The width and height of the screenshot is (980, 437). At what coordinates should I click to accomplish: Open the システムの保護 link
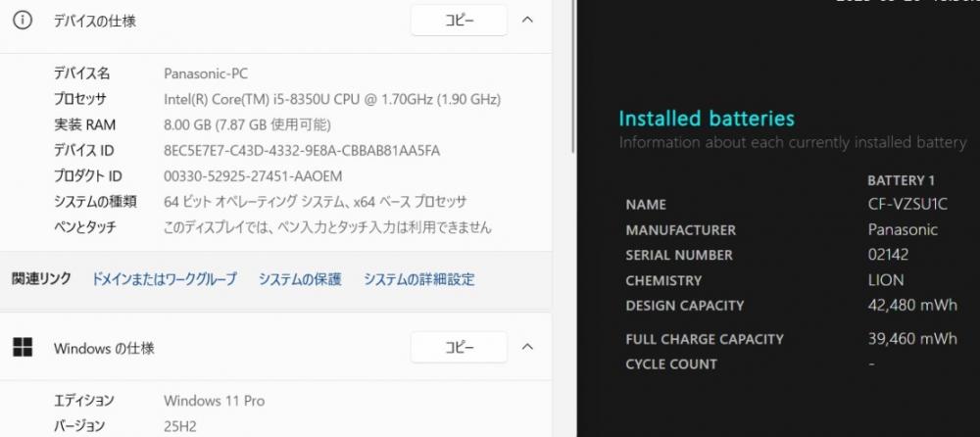300,279
